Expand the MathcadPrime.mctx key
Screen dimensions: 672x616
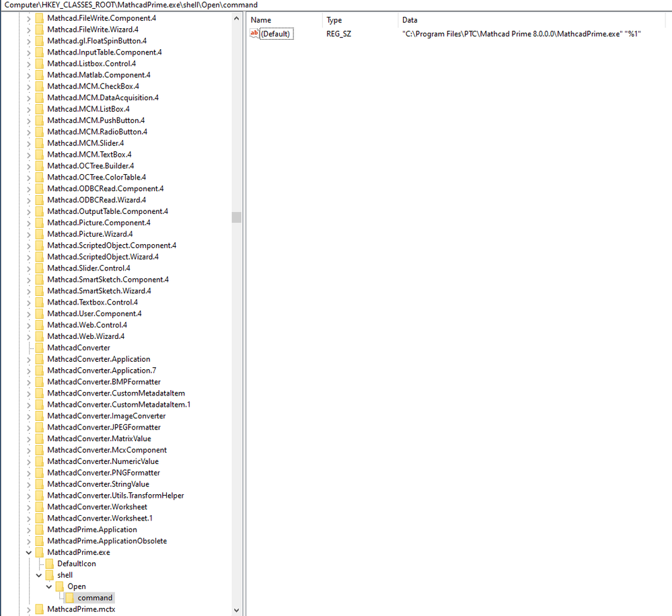(29, 609)
